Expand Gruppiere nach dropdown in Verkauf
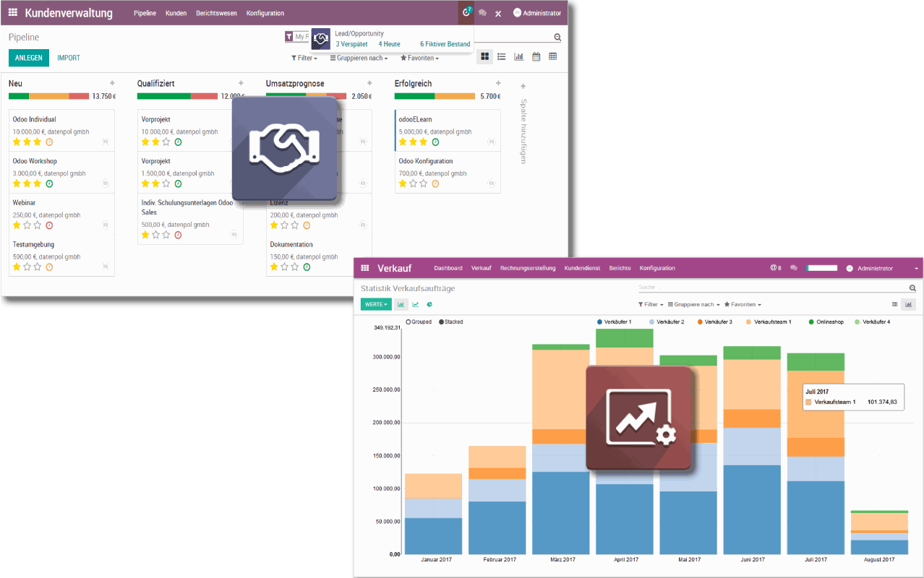 [x=694, y=304]
